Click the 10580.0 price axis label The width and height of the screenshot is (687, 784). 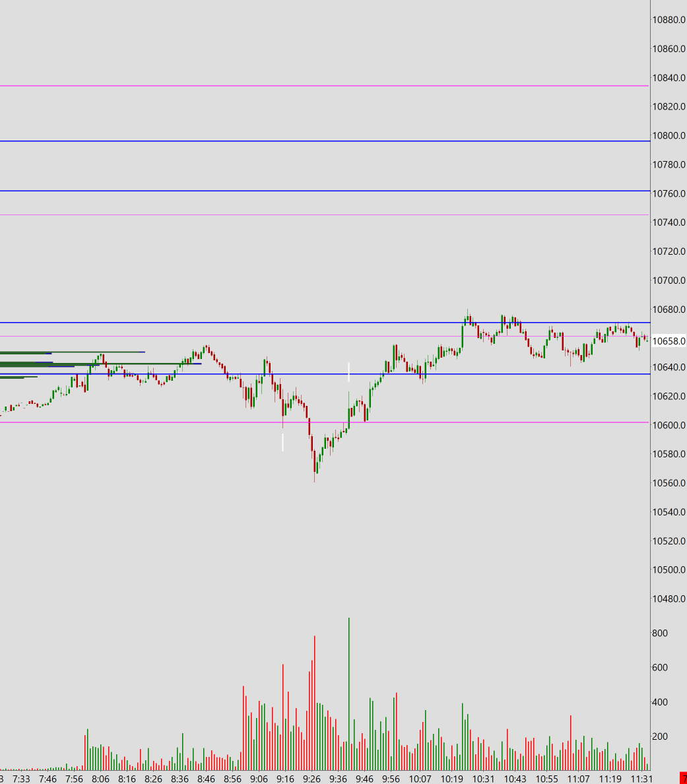coord(669,454)
